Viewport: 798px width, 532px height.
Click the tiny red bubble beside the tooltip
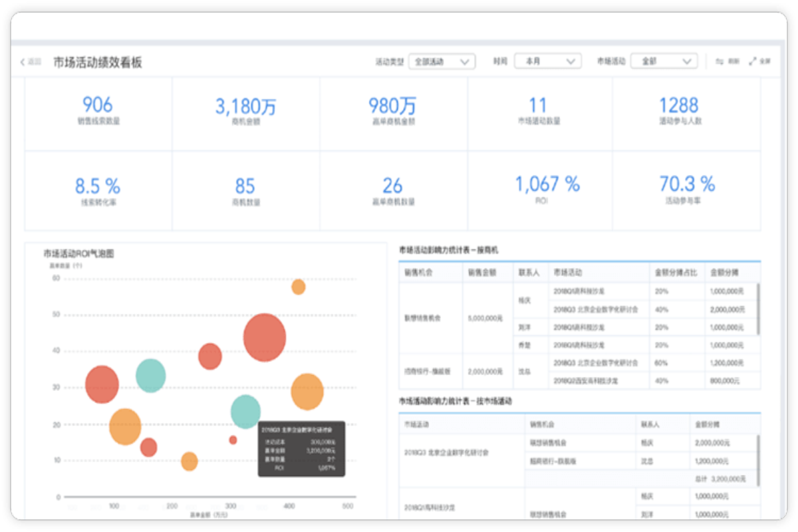[x=233, y=440]
